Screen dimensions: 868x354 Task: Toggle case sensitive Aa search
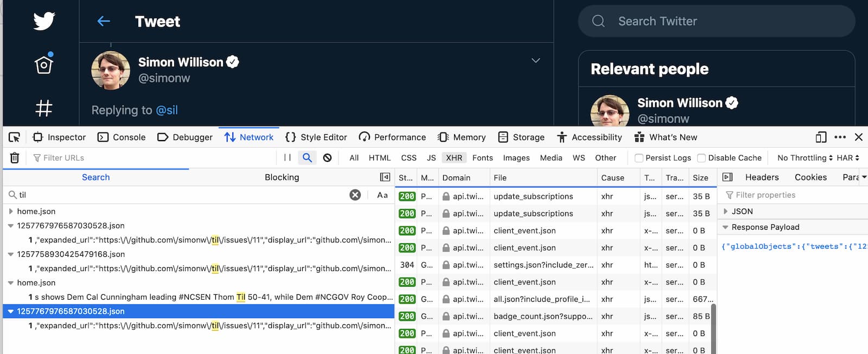coord(382,195)
